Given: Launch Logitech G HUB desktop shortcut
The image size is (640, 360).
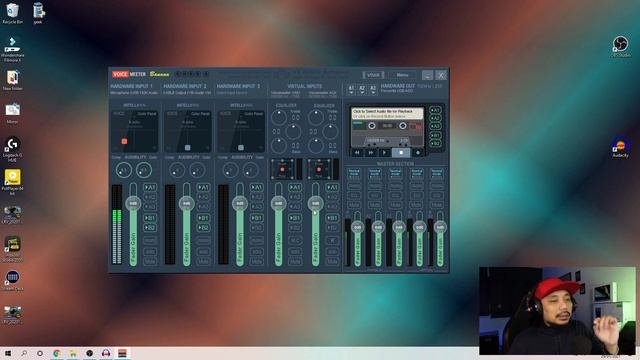Looking at the screenshot, I should click(x=13, y=149).
